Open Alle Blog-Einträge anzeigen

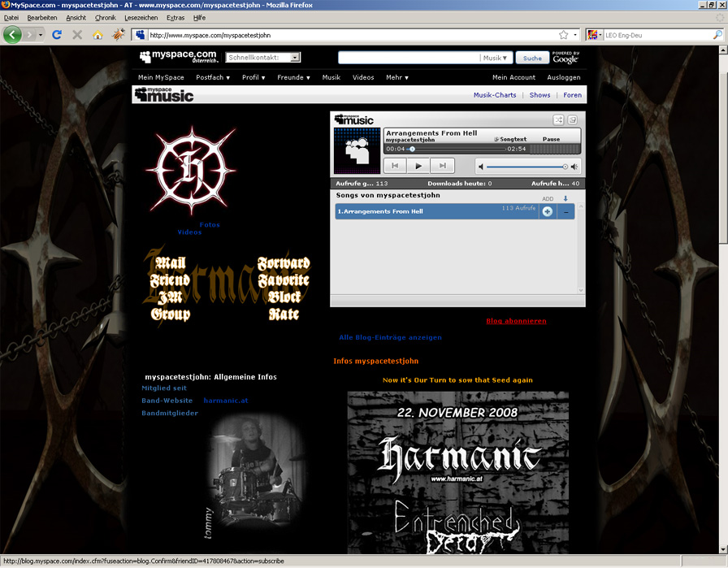point(390,338)
